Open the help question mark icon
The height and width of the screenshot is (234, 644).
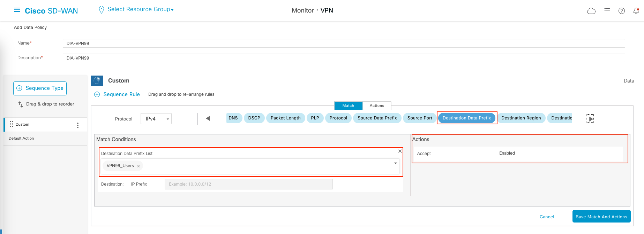pos(622,11)
